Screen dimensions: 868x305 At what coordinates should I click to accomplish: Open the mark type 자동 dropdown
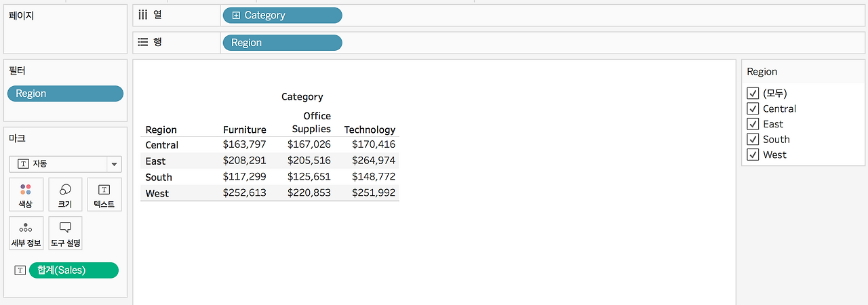tap(114, 164)
